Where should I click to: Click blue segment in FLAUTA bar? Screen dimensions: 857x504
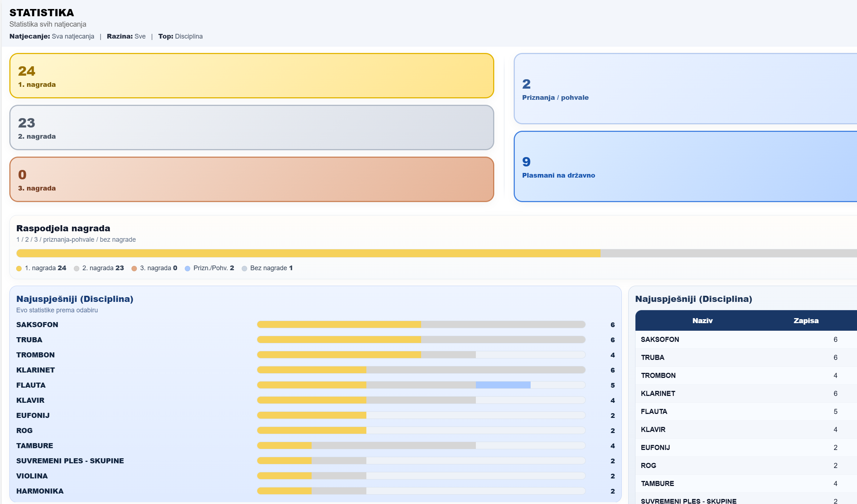pos(503,385)
